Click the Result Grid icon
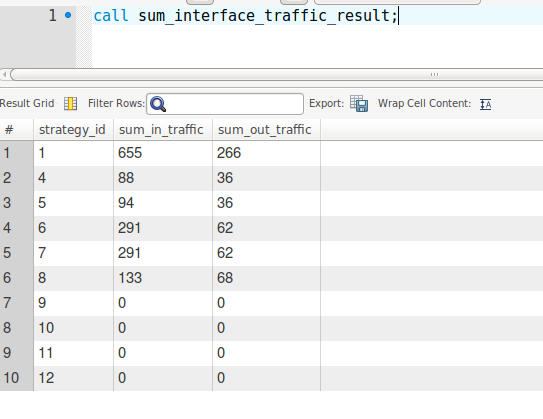Viewport: 543px width, 419px height. tap(71, 104)
